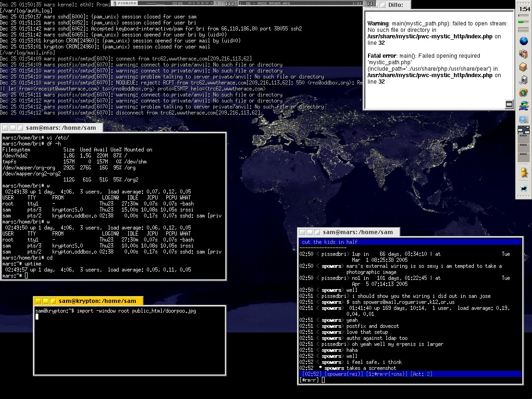Click the yellow figure icon in the dock

523,173
